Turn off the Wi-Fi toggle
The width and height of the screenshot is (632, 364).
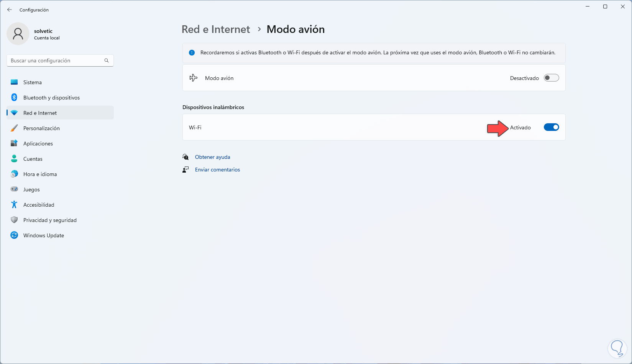tap(551, 127)
